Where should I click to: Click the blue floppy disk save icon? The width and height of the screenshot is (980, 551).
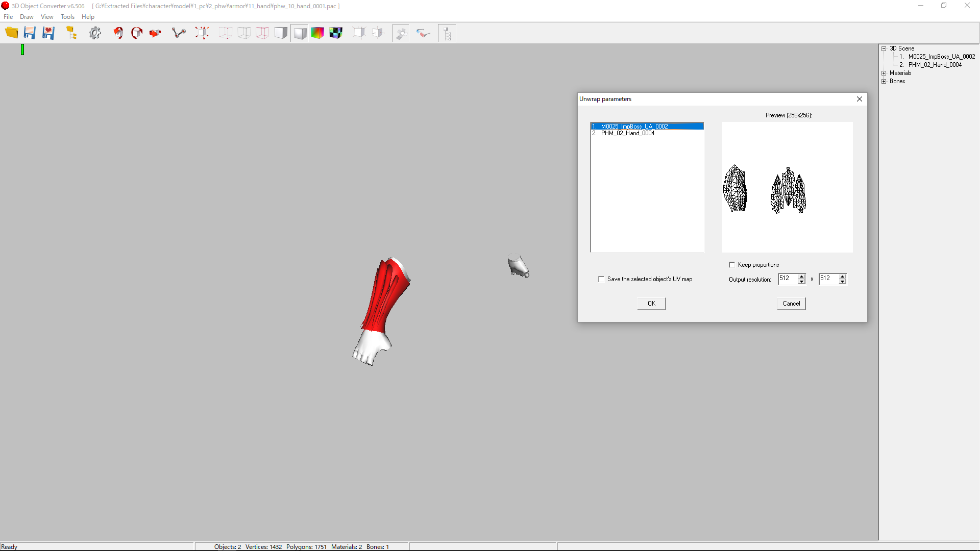pyautogui.click(x=30, y=33)
